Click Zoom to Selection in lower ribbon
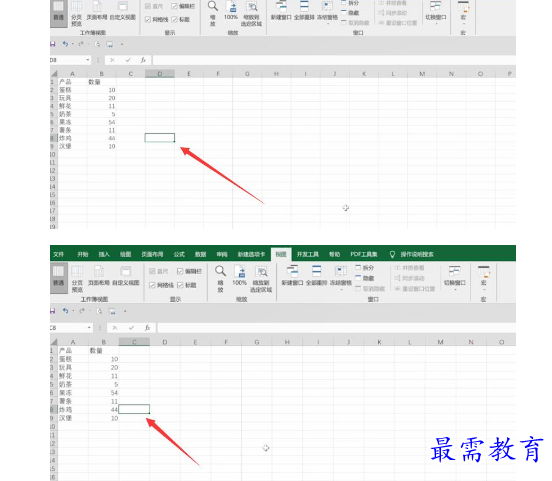552x481 pixels. [x=261, y=278]
